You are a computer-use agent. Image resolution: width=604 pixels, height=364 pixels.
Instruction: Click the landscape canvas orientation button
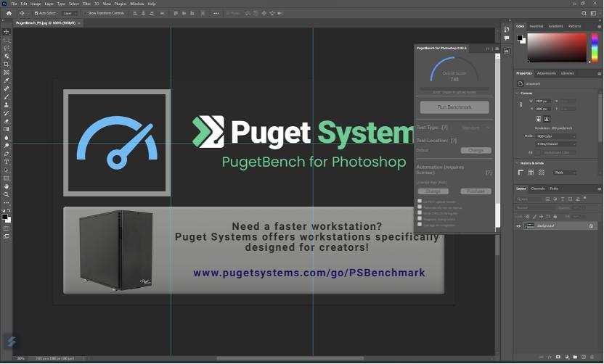tap(546, 119)
